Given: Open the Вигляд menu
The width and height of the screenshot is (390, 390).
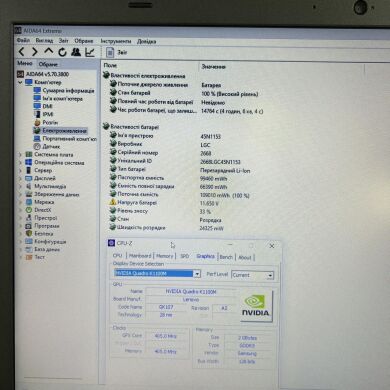Looking at the screenshot, I should (x=44, y=41).
